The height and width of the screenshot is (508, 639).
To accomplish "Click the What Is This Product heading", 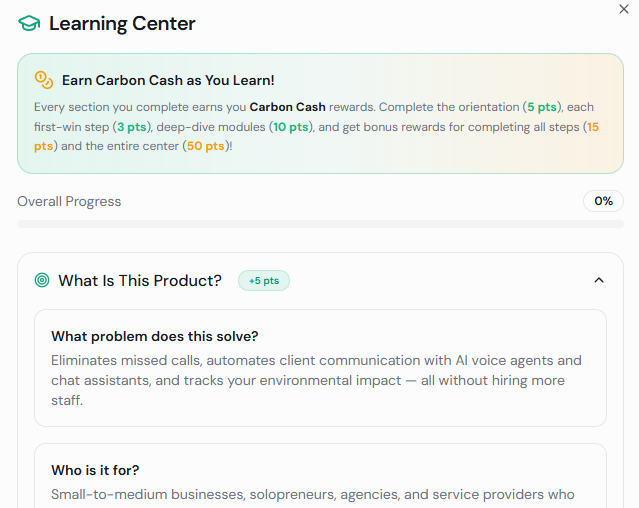I will tap(140, 280).
